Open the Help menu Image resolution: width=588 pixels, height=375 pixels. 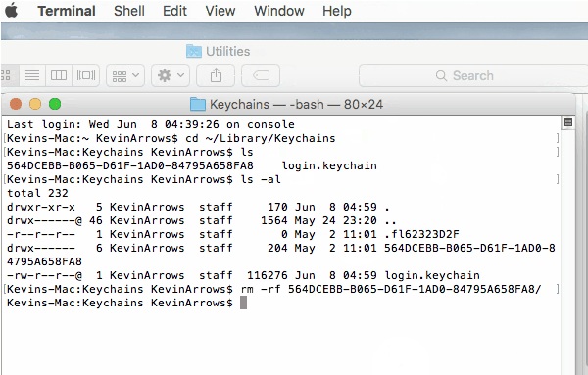coord(337,11)
